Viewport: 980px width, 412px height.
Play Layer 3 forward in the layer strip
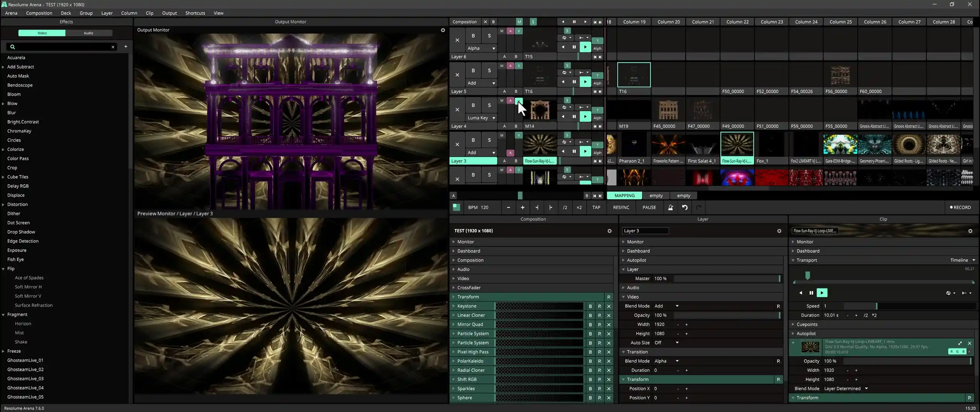click(585, 151)
